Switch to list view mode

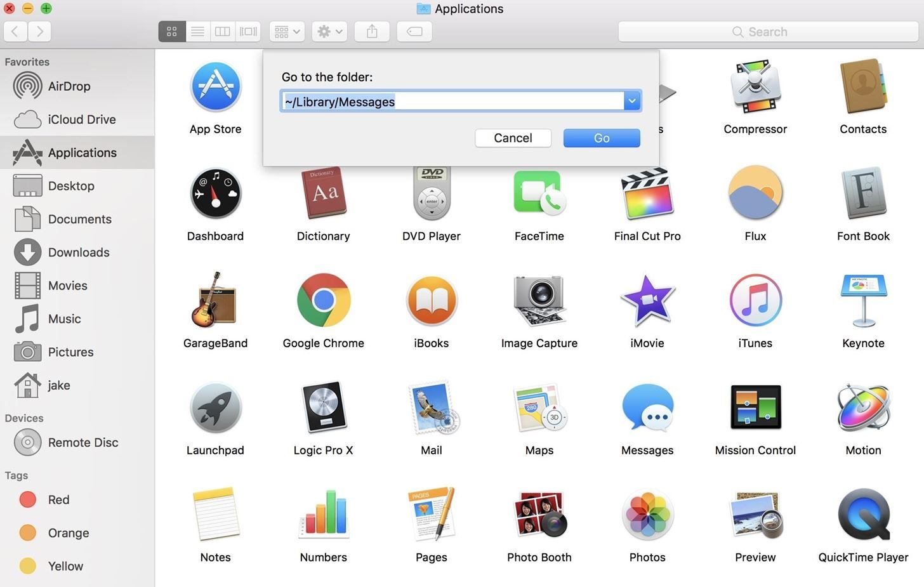pos(197,31)
